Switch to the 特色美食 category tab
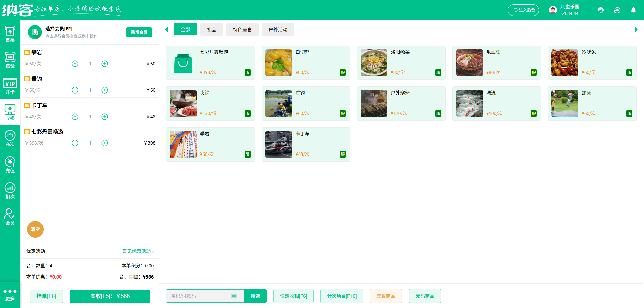The width and height of the screenshot is (644, 308). 242,29
